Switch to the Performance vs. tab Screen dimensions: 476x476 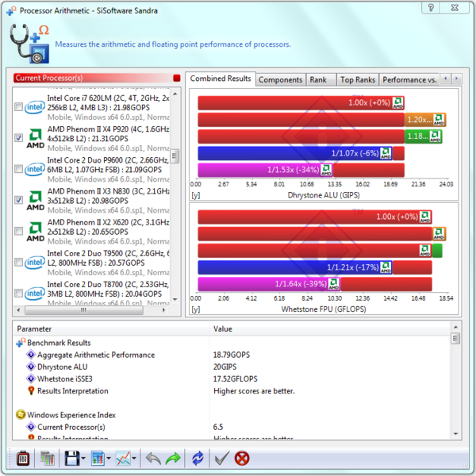pos(409,80)
